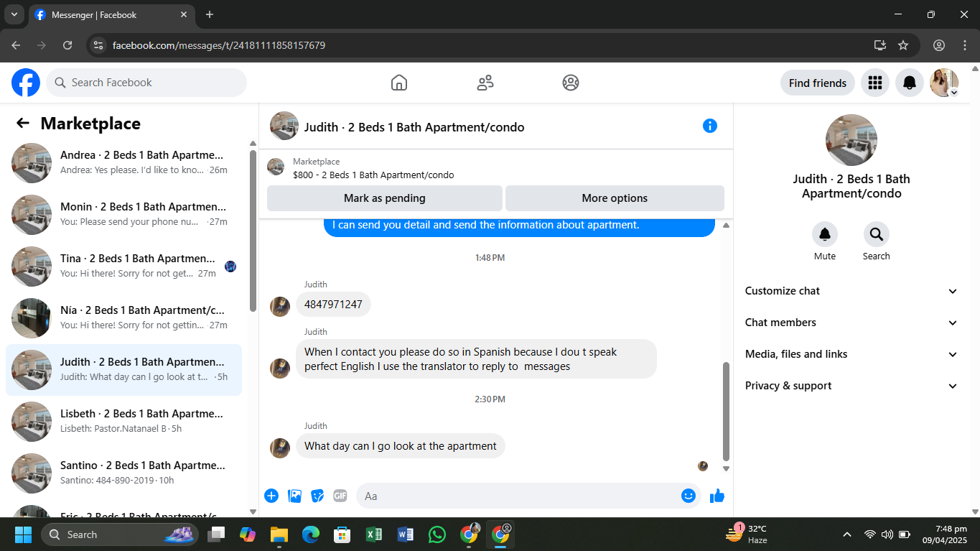Open the Facebook menu grid icon

[x=875, y=83]
